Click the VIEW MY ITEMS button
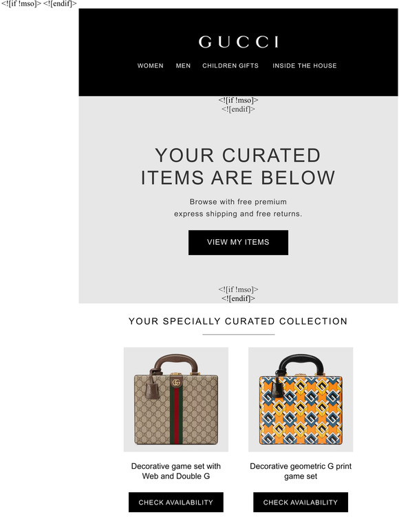 (239, 242)
